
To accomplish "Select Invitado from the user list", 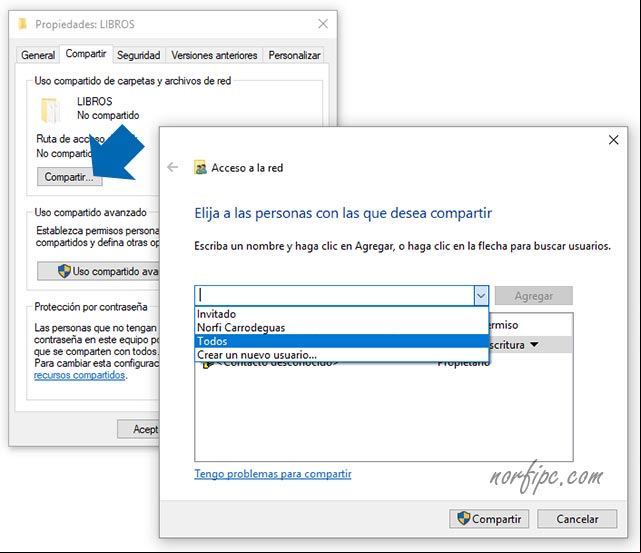I will coord(342,314).
